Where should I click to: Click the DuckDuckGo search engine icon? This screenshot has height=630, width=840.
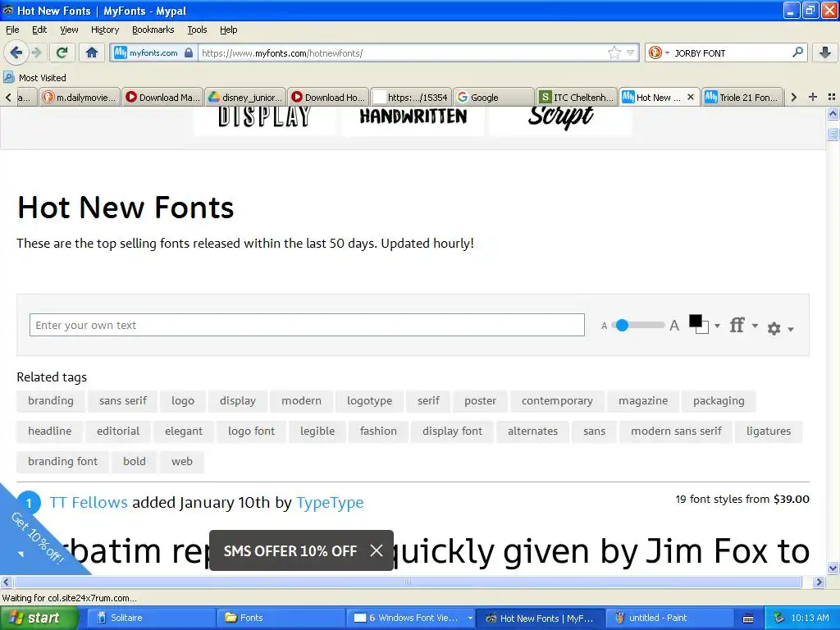coord(655,52)
